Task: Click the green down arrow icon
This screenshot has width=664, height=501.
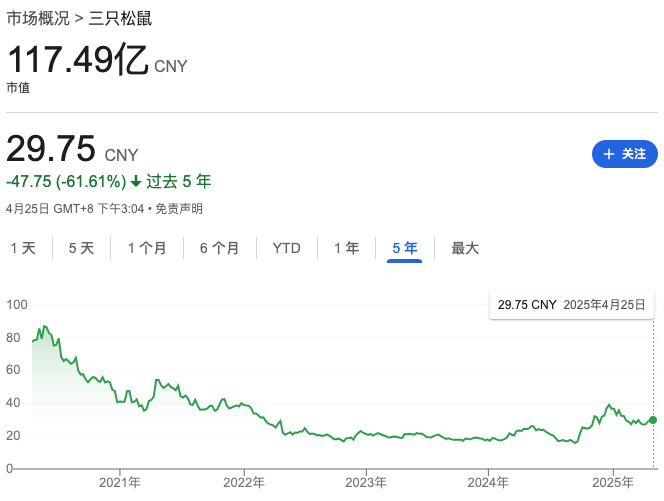Action: tap(136, 182)
